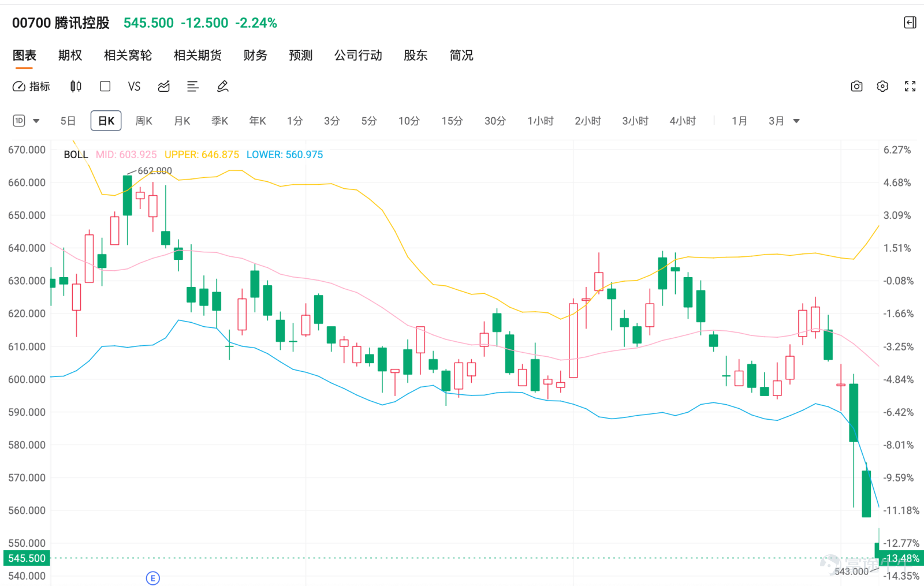Switch to 图表 tab
924x586 pixels.
[x=24, y=55]
